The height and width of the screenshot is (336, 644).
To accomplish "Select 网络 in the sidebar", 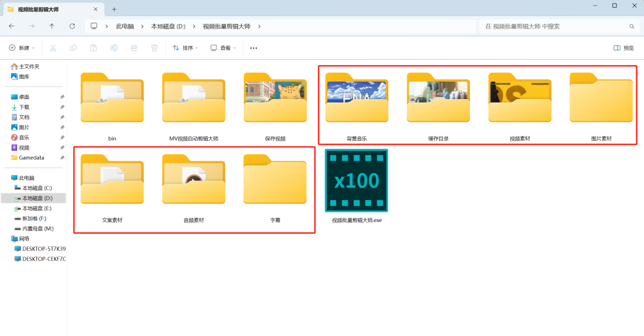I will click(20, 239).
